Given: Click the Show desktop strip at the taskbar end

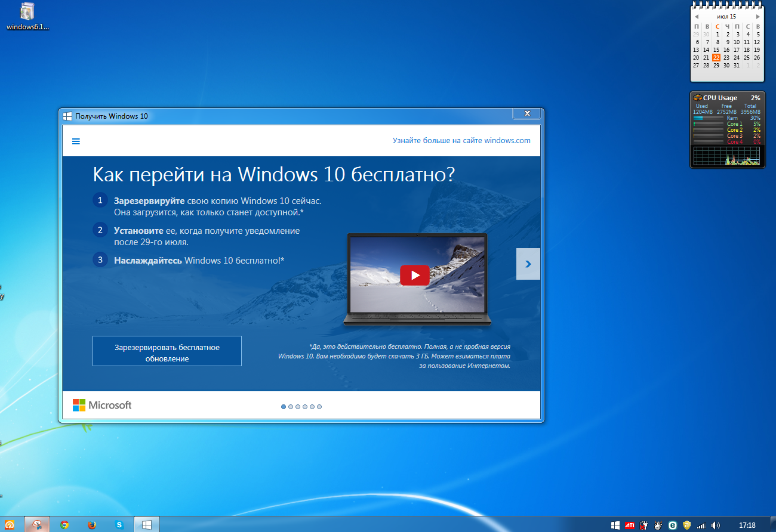Looking at the screenshot, I should click(x=772, y=525).
